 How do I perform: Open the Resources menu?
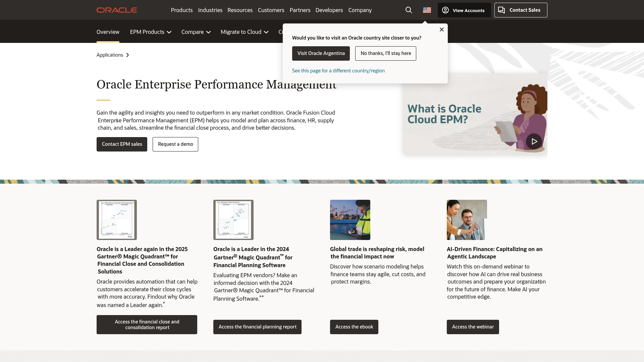tap(240, 10)
